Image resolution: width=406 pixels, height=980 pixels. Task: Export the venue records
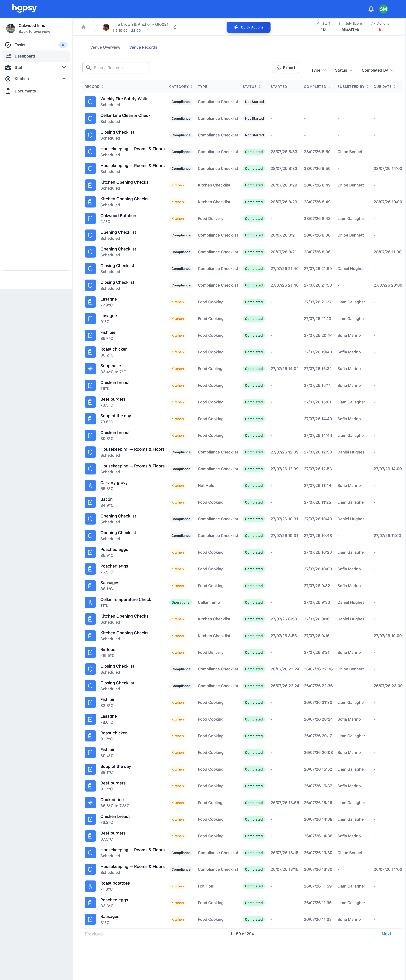point(286,68)
